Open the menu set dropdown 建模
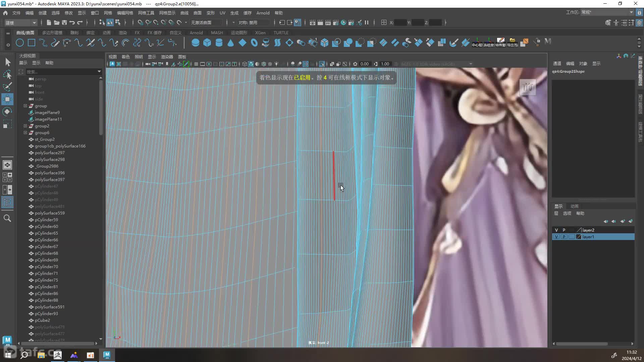 click(x=20, y=23)
